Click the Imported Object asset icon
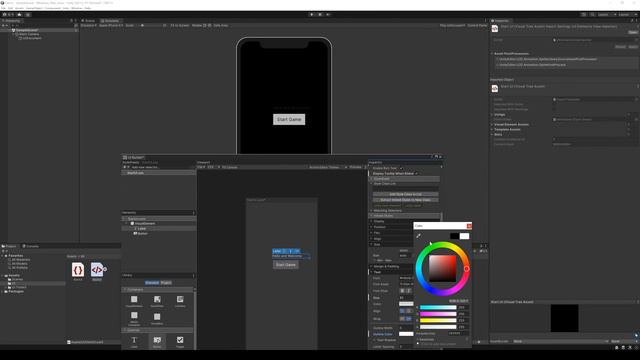 pyautogui.click(x=495, y=88)
